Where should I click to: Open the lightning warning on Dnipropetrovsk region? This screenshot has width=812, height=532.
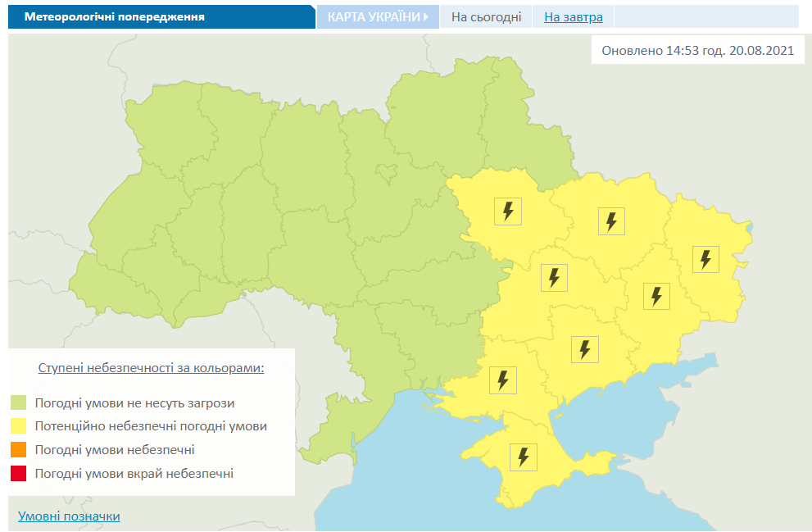click(554, 278)
